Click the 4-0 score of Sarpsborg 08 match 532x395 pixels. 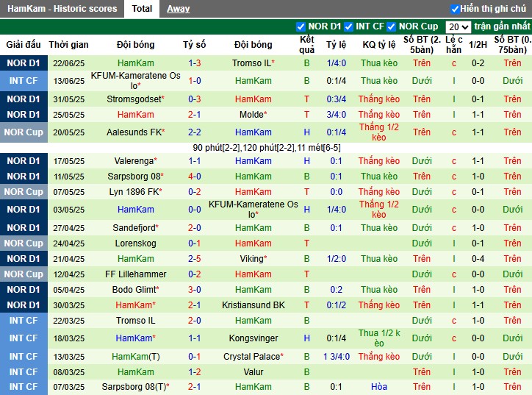(x=195, y=177)
